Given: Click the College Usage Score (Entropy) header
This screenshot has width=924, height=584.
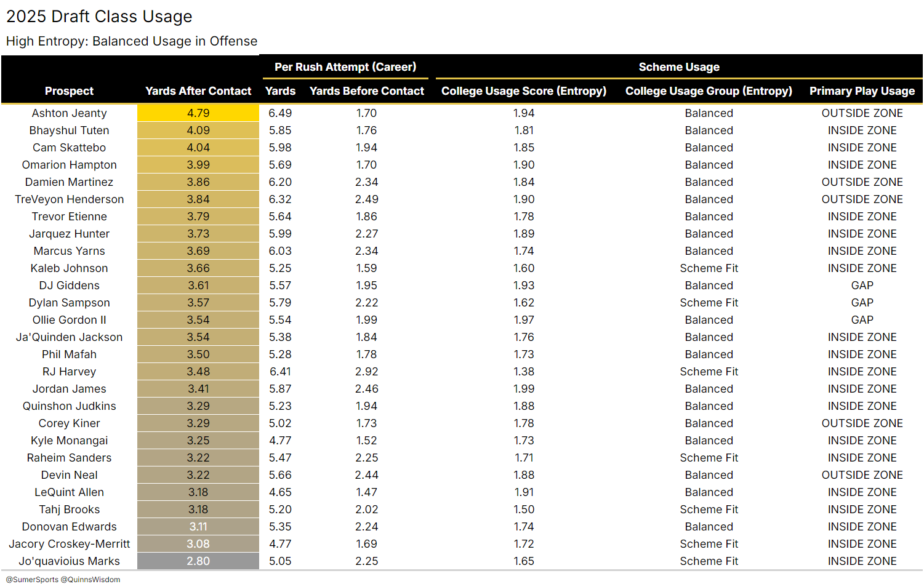Looking at the screenshot, I should point(524,91).
